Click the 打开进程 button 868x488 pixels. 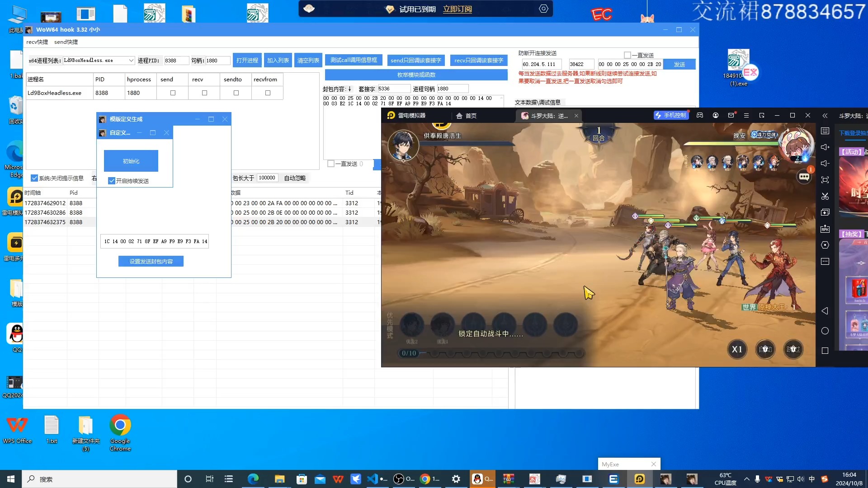(247, 60)
